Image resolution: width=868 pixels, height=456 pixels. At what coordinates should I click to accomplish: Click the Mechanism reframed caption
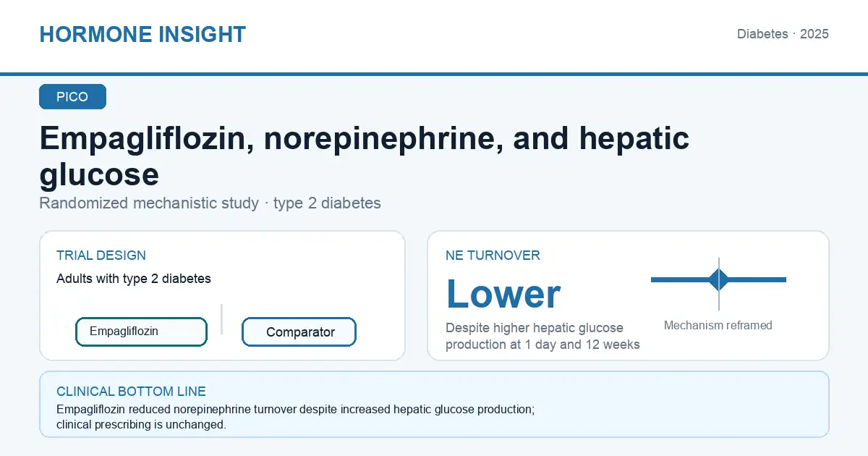click(x=718, y=326)
